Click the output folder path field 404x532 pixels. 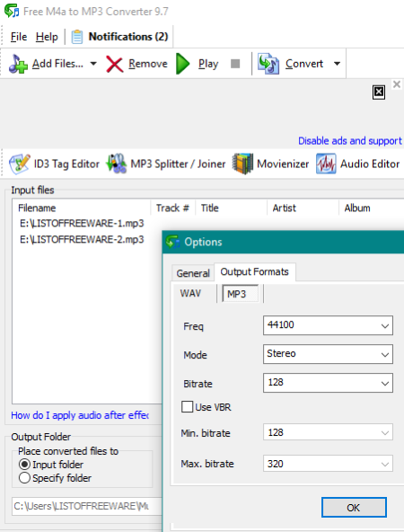click(87, 506)
